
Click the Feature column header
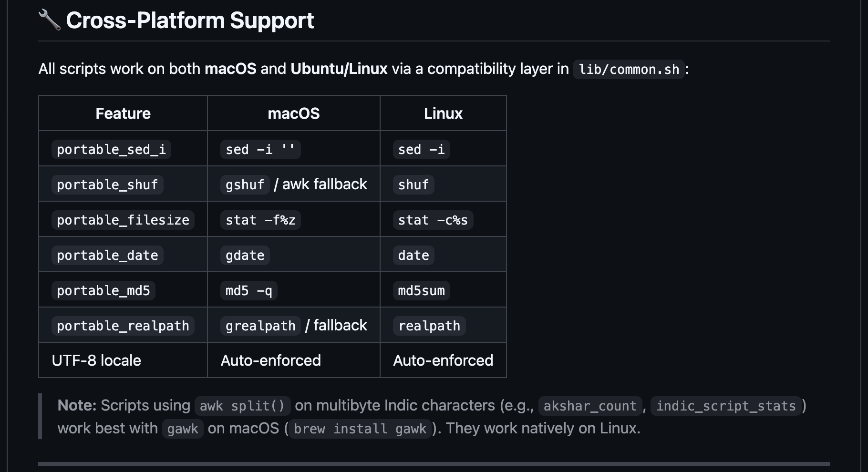point(123,113)
